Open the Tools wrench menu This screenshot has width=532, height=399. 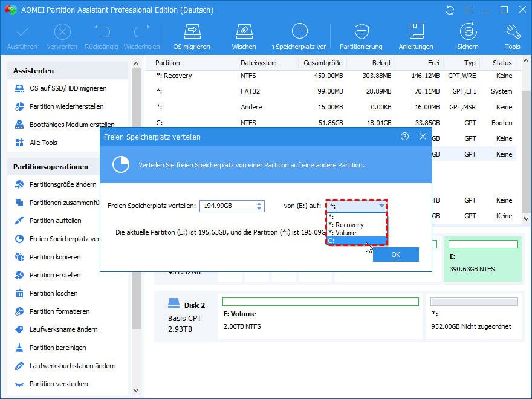pyautogui.click(x=512, y=37)
